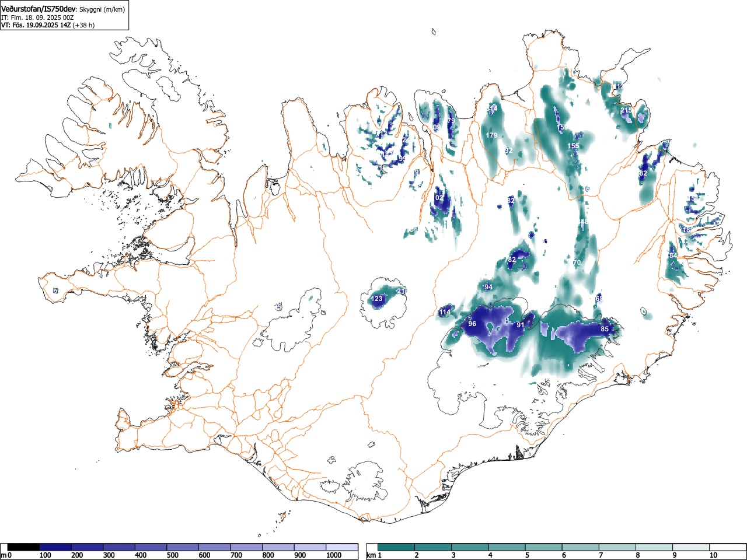The height and width of the screenshot is (560, 747).
Task: Click the '500' tick on the meter scale
Action: point(172,555)
